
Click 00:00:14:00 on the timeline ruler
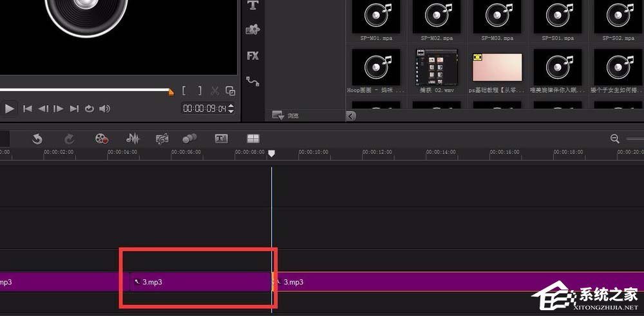441,152
